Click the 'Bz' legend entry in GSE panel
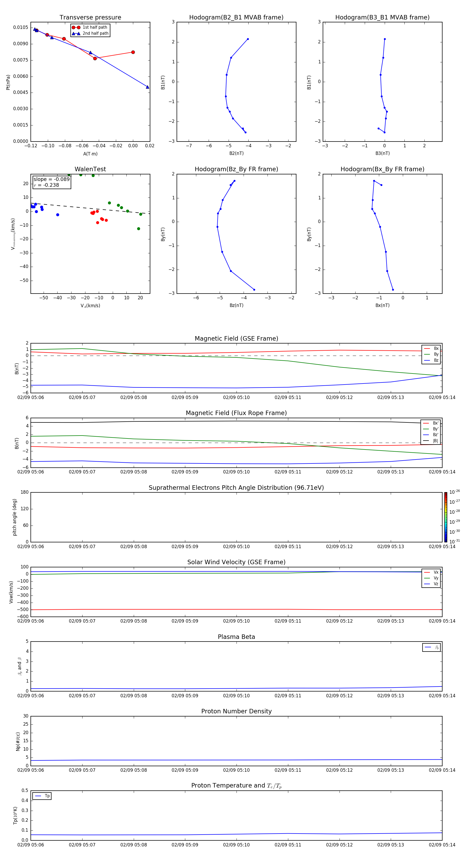The image size is (473, 868). pos(431,361)
